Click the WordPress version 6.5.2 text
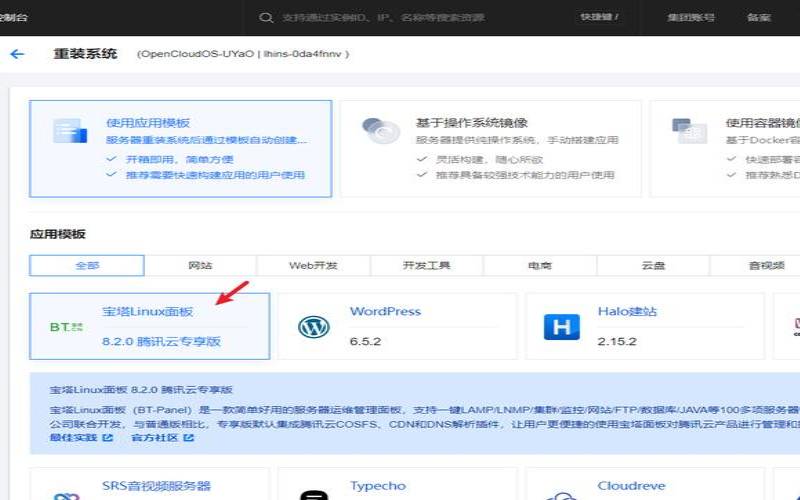800x500 pixels. click(365, 341)
